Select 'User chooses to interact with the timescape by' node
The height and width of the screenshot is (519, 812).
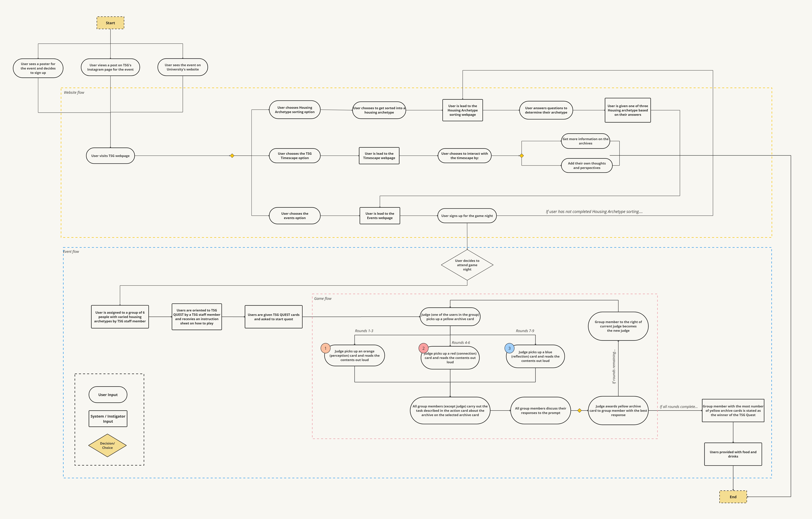click(465, 156)
